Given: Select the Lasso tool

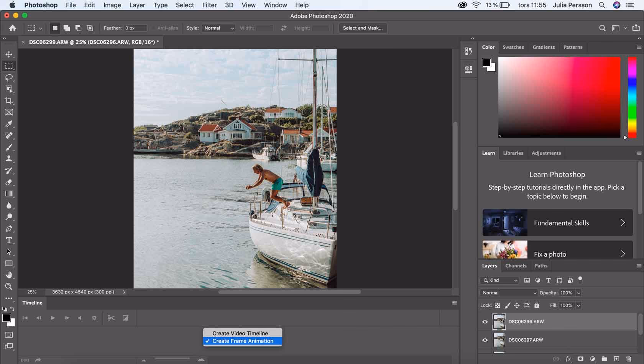Looking at the screenshot, I should click(x=9, y=77).
